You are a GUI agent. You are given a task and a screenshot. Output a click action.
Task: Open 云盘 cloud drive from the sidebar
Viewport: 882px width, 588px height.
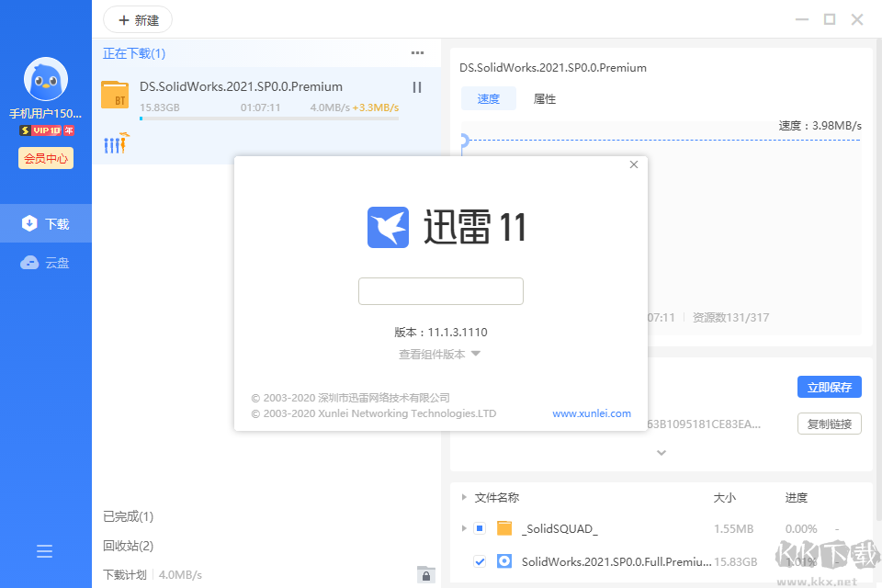tap(45, 262)
